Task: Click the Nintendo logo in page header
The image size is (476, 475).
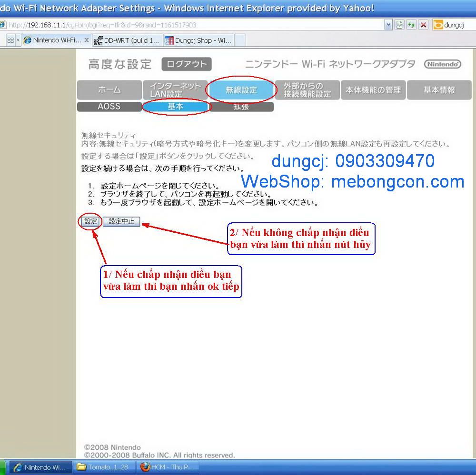Action: click(443, 64)
